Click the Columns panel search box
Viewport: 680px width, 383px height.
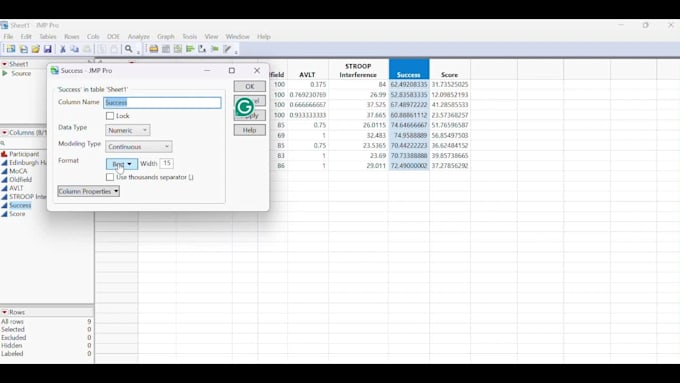(x=24, y=143)
